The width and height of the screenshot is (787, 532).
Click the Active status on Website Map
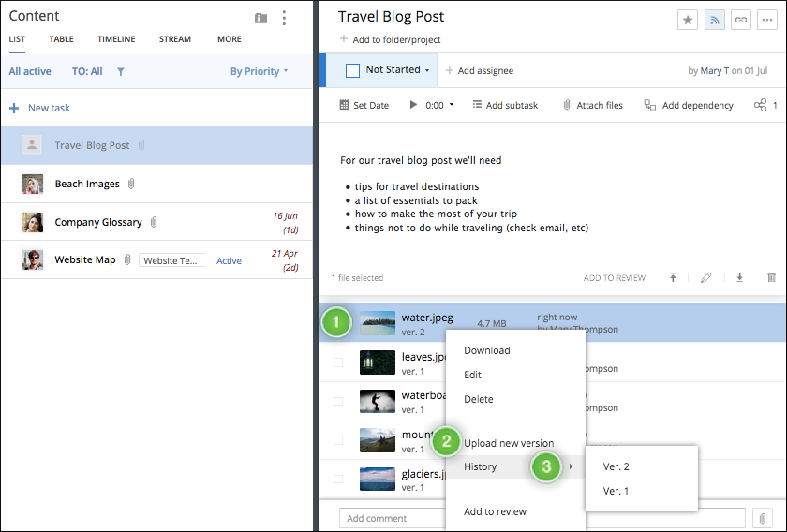click(x=229, y=260)
